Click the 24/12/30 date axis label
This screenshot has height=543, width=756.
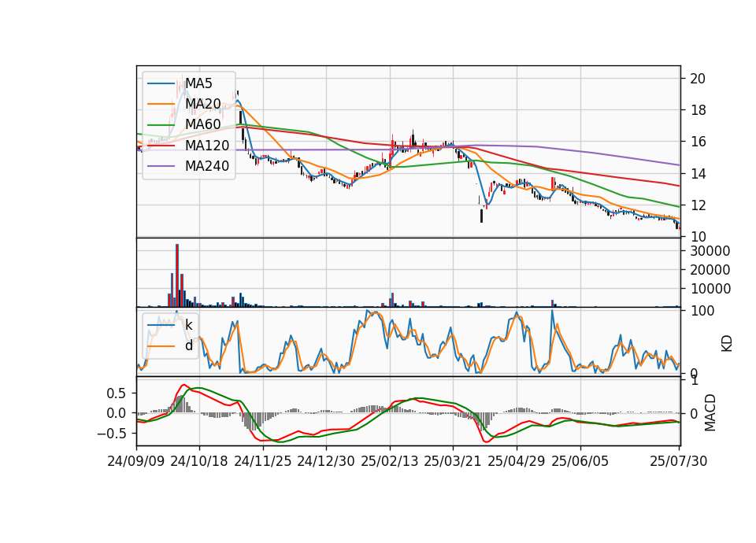pyautogui.click(x=326, y=461)
